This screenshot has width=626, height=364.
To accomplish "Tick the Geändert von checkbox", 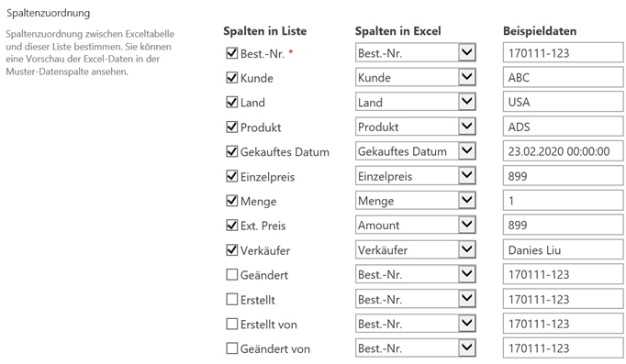I will pyautogui.click(x=232, y=348).
